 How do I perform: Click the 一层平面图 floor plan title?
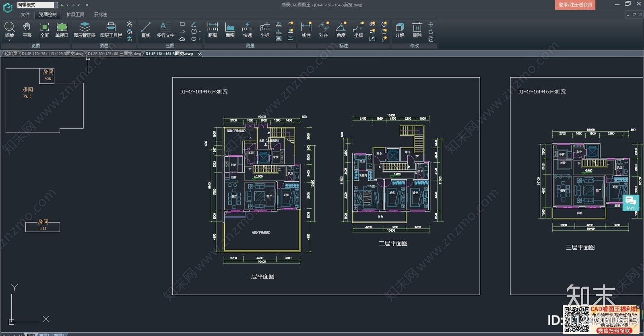click(x=260, y=276)
